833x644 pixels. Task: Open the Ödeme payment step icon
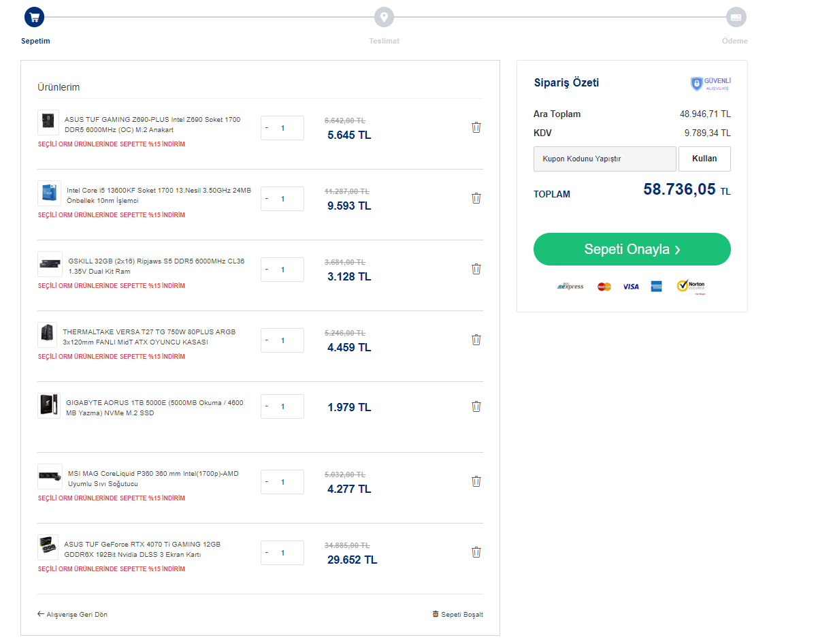coord(736,17)
